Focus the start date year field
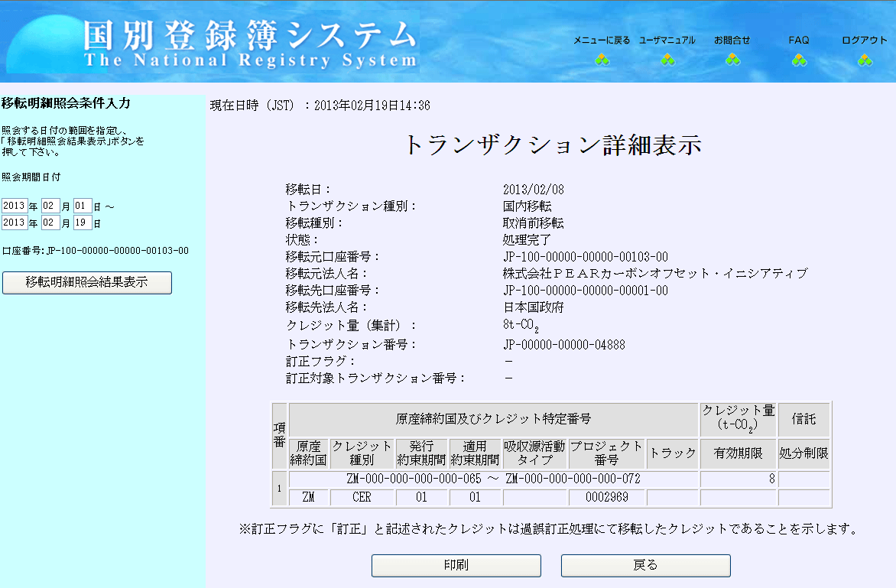Viewport: 896px width, 588px height. click(14, 206)
